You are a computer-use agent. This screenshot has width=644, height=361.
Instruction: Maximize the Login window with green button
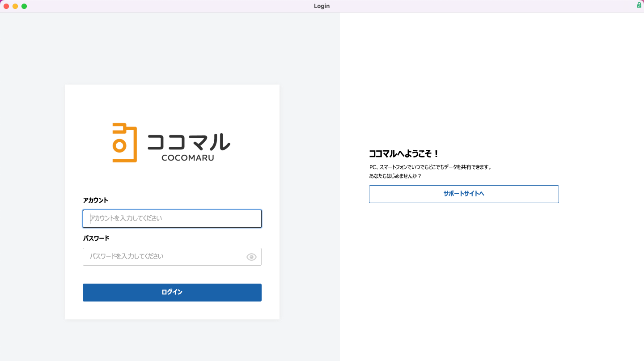click(24, 6)
